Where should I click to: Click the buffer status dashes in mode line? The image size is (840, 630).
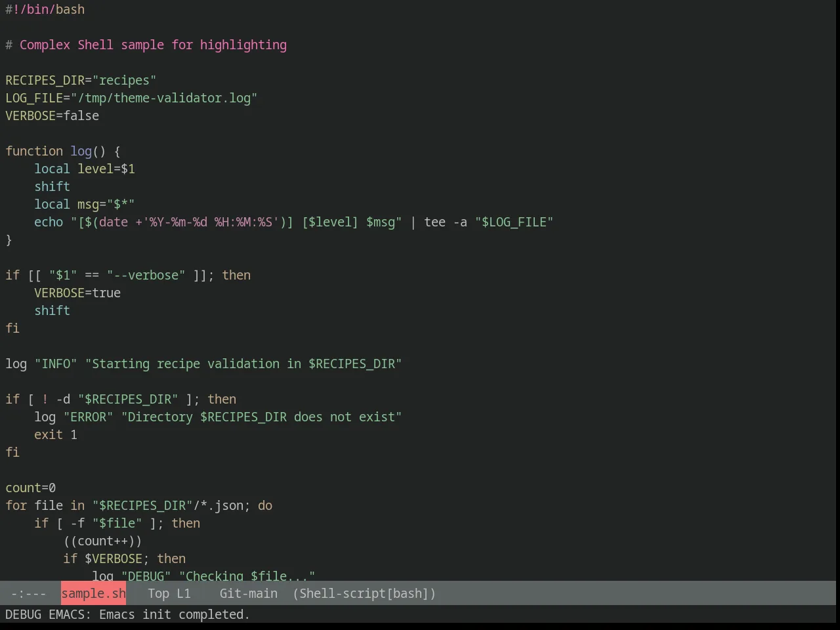(28, 593)
